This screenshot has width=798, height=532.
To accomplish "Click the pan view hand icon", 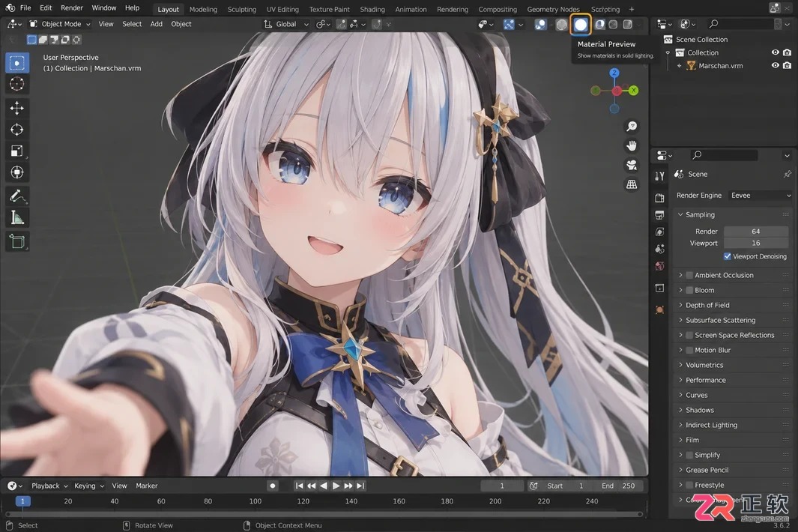I will point(632,146).
